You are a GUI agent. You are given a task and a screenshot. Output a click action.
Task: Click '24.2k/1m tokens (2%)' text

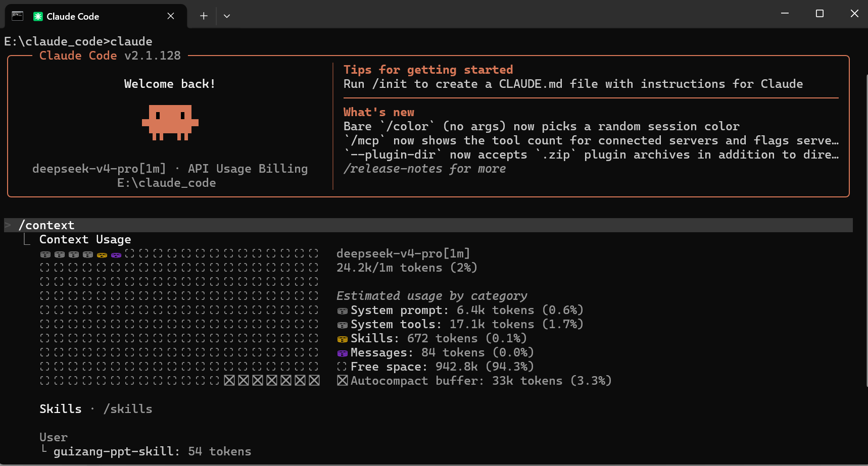point(407,268)
